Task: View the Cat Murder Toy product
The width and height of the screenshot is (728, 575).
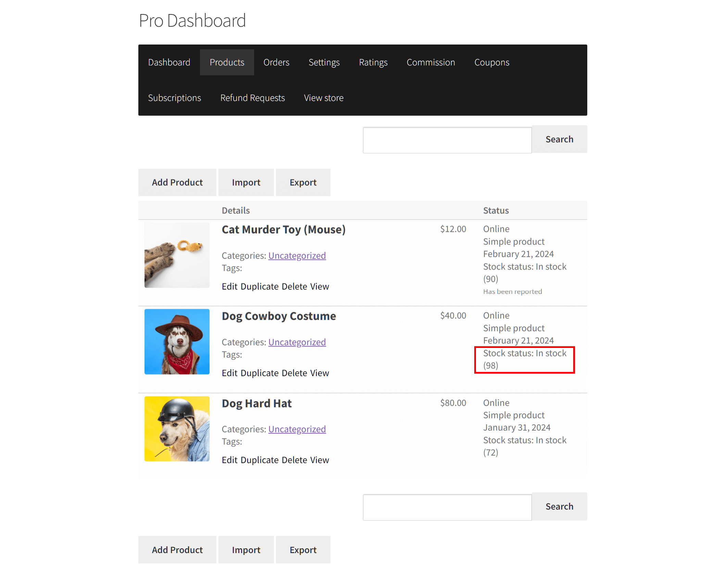Action: coord(319,286)
